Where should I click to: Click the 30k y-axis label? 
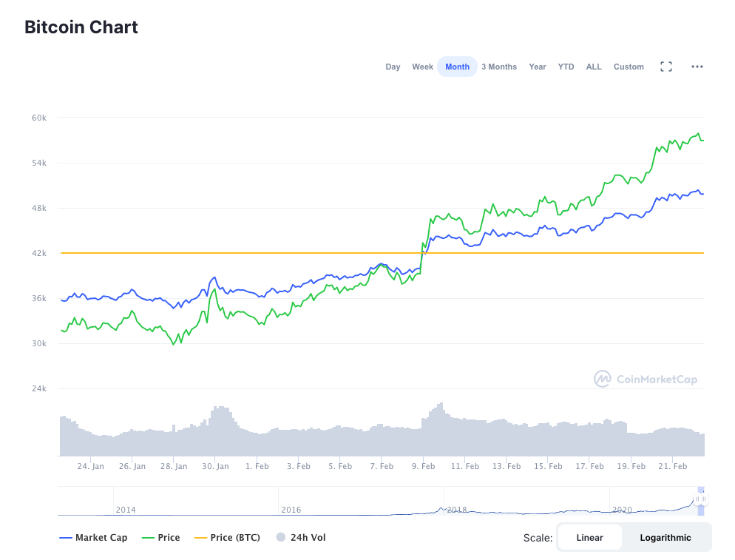39,344
